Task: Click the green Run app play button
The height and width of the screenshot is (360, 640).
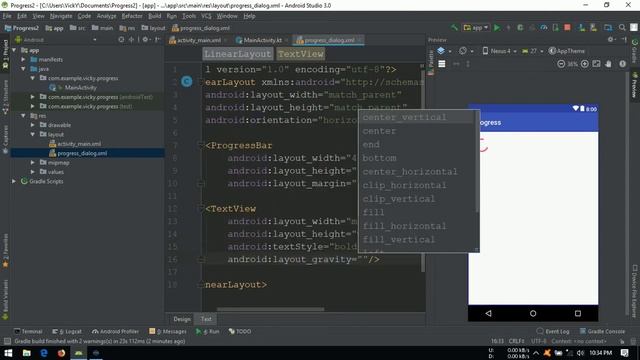Action: click(497, 28)
